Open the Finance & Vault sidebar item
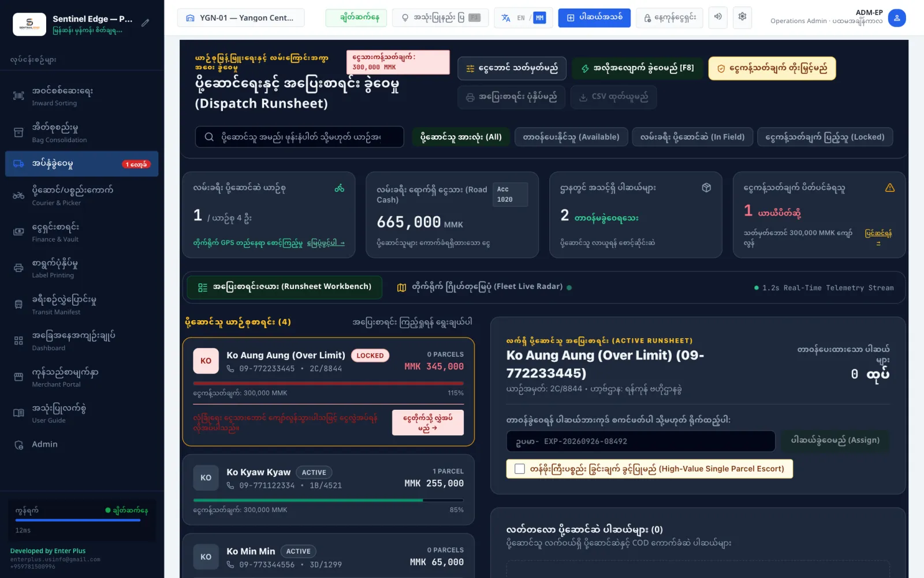The width and height of the screenshot is (924, 578). 81,232
